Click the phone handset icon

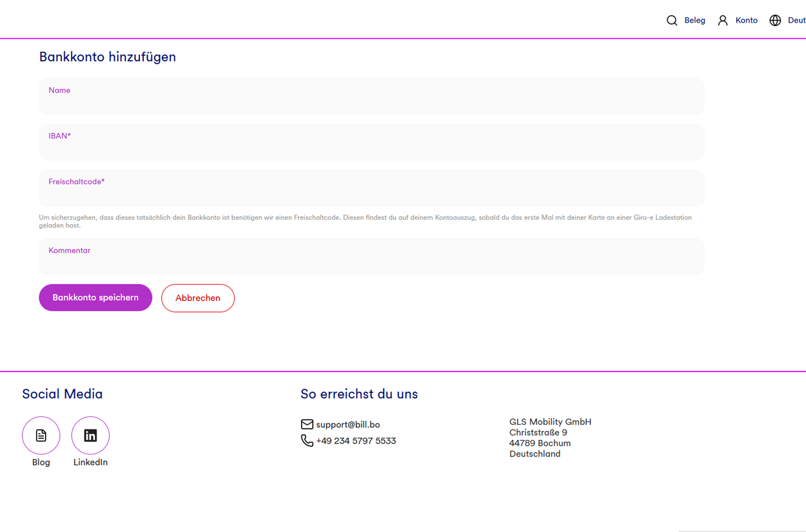[x=307, y=440]
